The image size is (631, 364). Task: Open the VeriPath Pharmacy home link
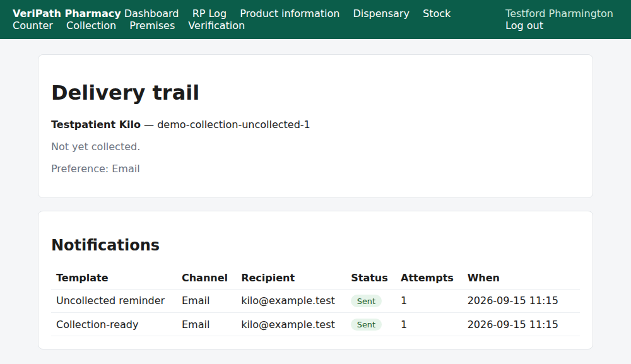(x=67, y=13)
